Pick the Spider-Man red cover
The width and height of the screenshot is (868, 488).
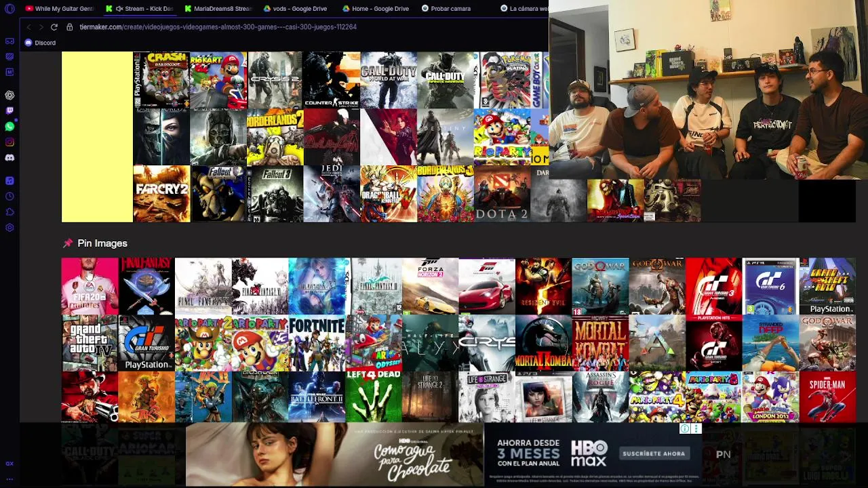tap(827, 396)
